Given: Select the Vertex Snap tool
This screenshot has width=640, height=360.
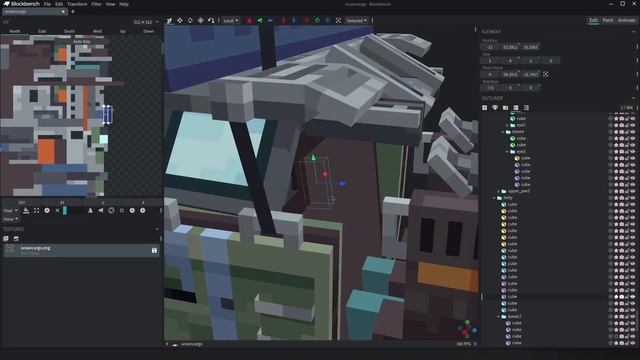Looking at the screenshot, I should (x=211, y=20).
